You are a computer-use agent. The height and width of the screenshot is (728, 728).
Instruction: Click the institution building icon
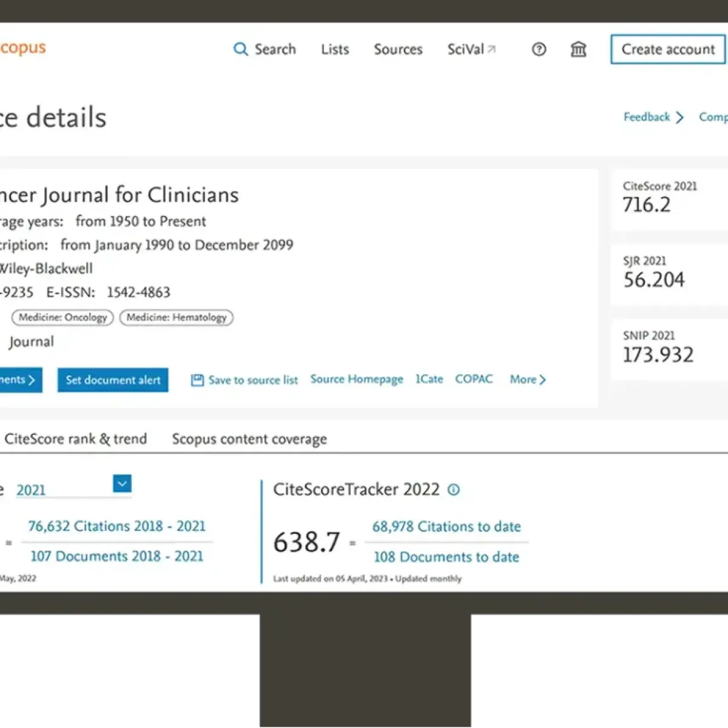coord(579,49)
